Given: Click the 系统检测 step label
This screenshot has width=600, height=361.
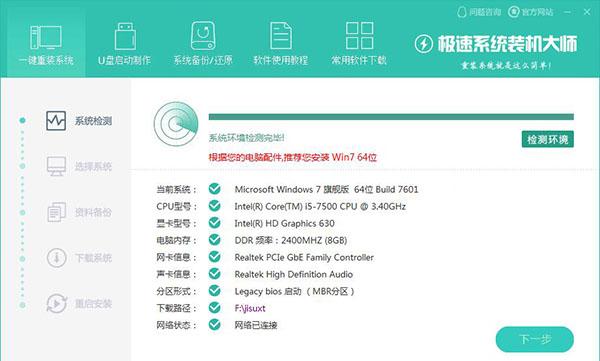Looking at the screenshot, I should [x=93, y=121].
